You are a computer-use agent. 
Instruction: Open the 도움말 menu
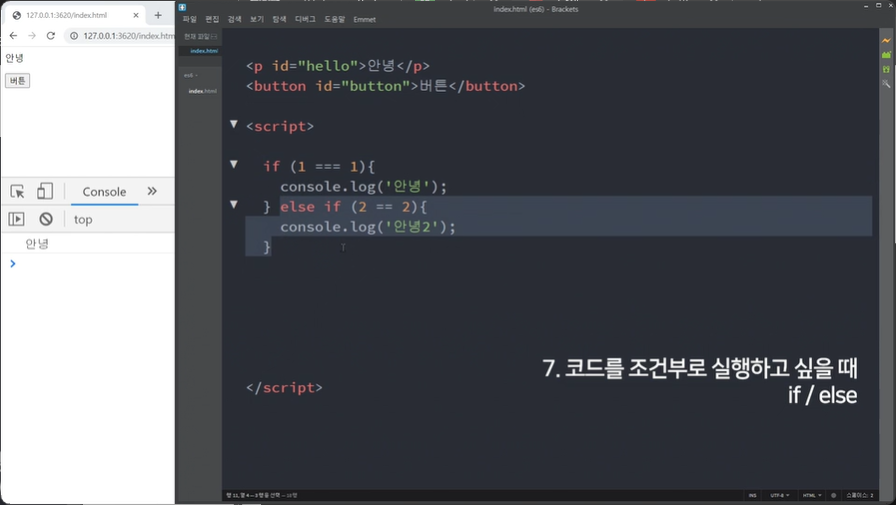click(x=334, y=19)
